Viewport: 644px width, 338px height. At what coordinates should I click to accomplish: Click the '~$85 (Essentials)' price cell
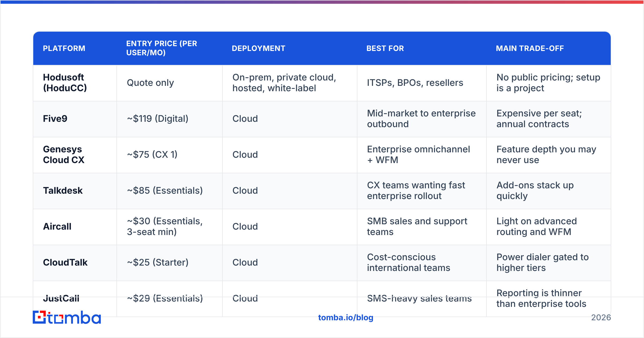[170, 191]
